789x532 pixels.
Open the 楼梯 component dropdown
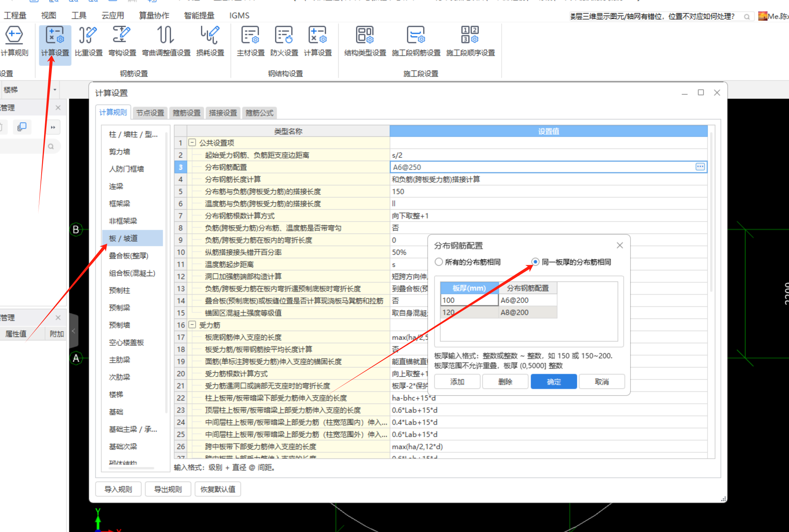(x=55, y=90)
